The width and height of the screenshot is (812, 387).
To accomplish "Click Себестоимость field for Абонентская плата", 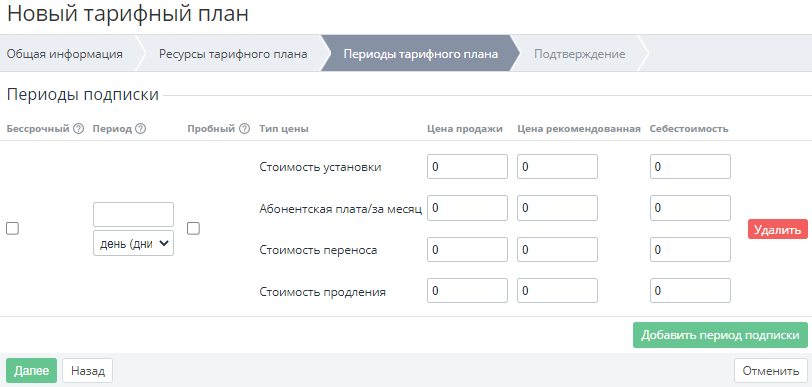I will point(690,208).
